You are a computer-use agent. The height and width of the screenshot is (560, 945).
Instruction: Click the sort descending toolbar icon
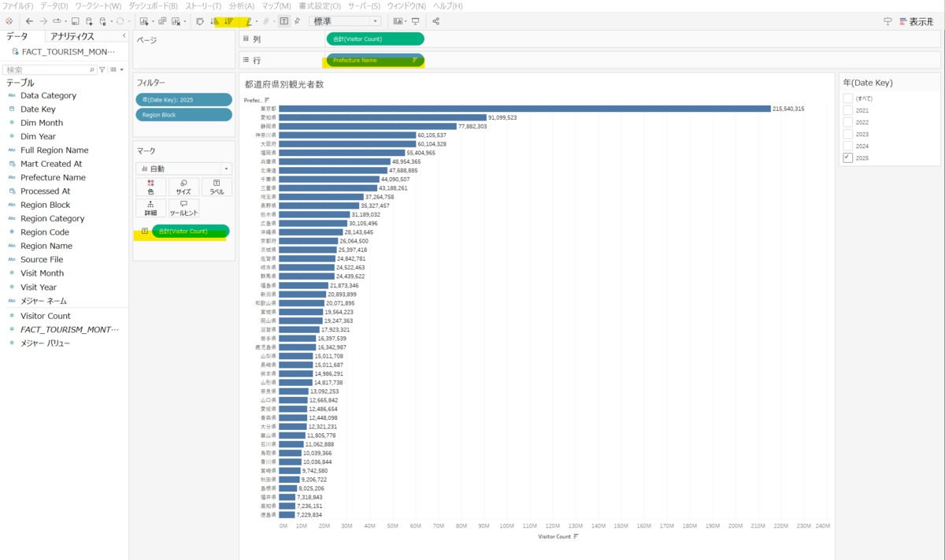[229, 21]
